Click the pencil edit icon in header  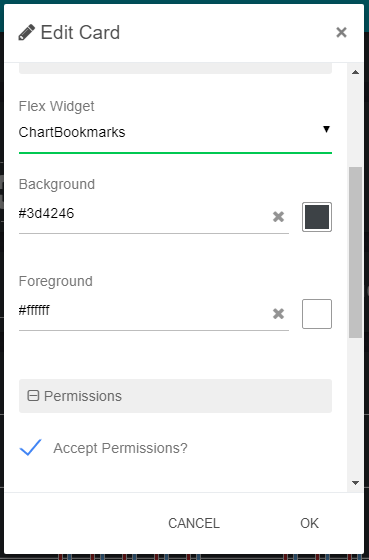pos(26,32)
